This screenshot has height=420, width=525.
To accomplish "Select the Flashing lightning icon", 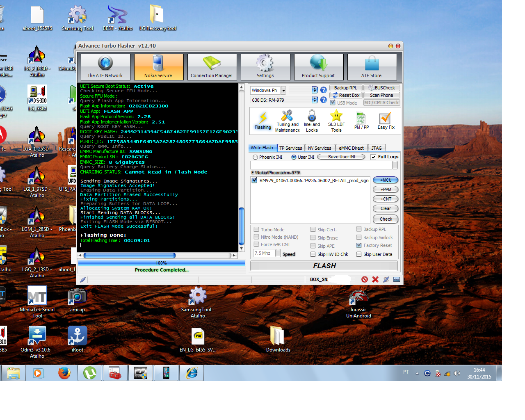I will tap(263, 121).
